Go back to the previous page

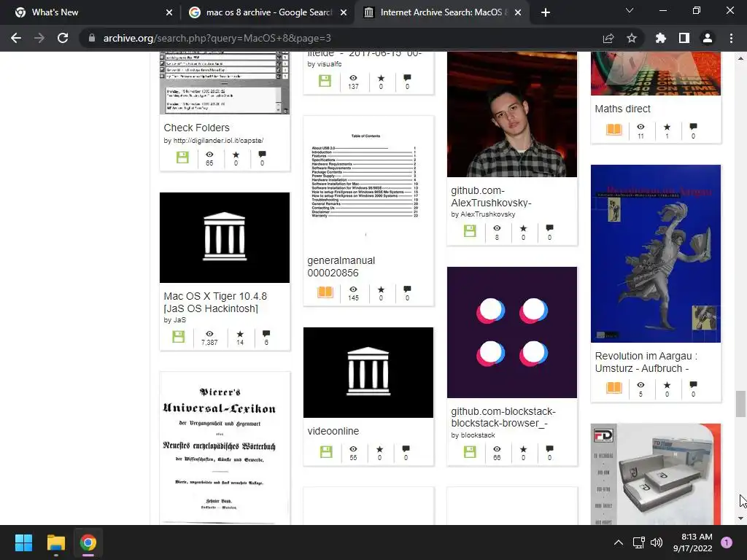pos(16,38)
